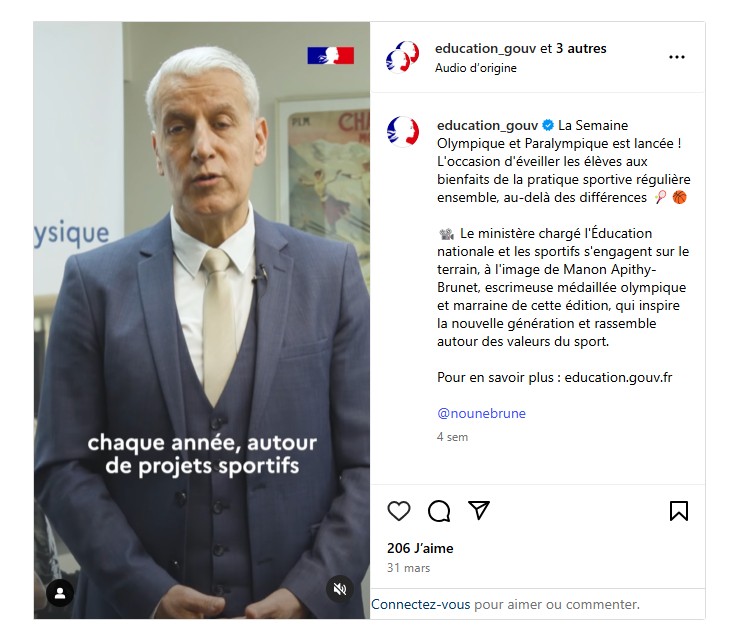Open the three-dot more options menu

pyautogui.click(x=676, y=57)
